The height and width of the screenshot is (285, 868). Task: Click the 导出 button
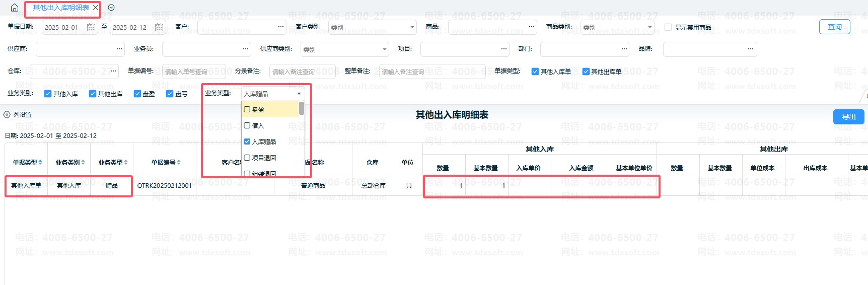click(848, 117)
